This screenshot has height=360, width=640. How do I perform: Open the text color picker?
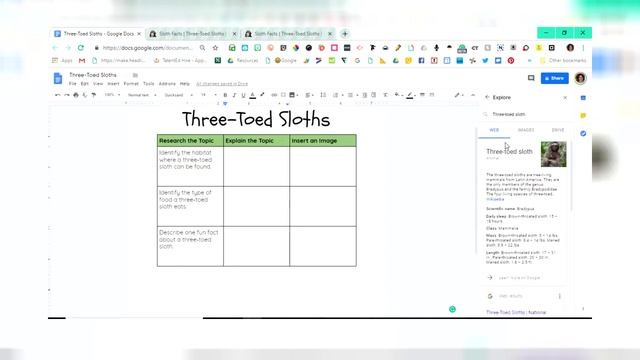coord(253,95)
